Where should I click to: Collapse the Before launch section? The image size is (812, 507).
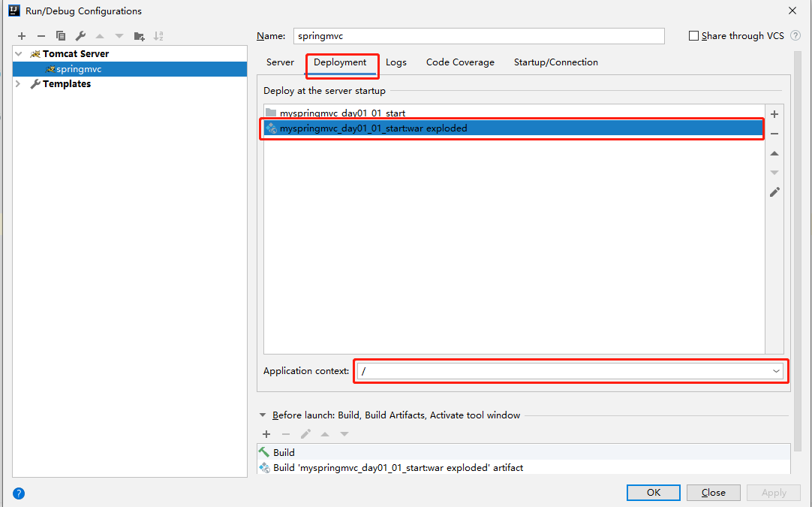pos(263,415)
